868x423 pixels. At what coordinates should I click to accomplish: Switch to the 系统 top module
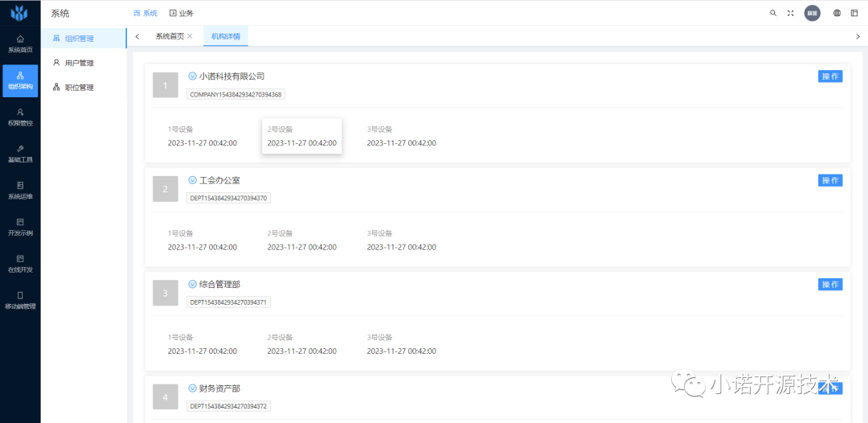[x=145, y=14]
